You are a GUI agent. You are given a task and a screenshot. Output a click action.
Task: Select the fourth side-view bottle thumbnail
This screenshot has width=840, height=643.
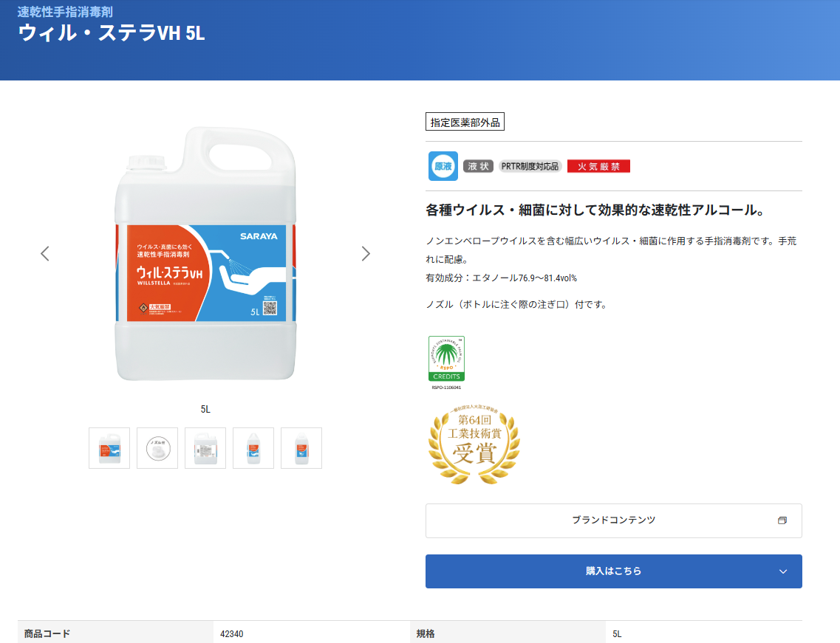click(253, 448)
